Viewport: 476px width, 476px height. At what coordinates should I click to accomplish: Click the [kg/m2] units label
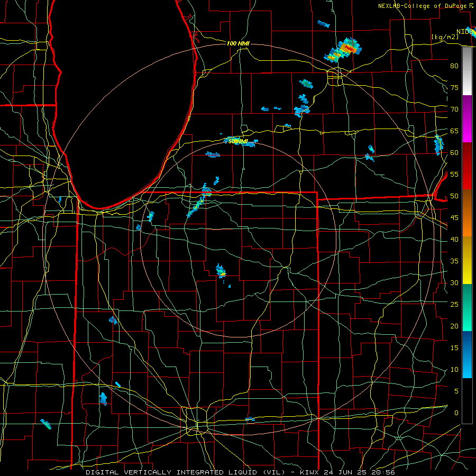[445, 37]
